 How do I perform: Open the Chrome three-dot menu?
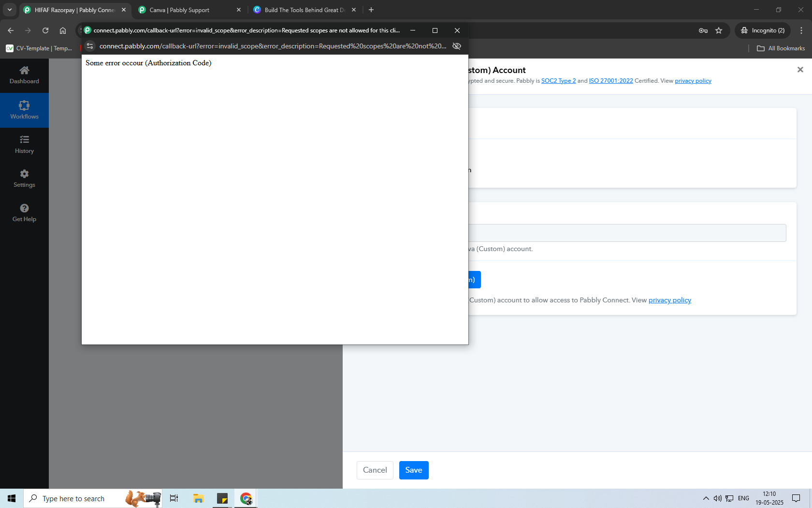[801, 30]
